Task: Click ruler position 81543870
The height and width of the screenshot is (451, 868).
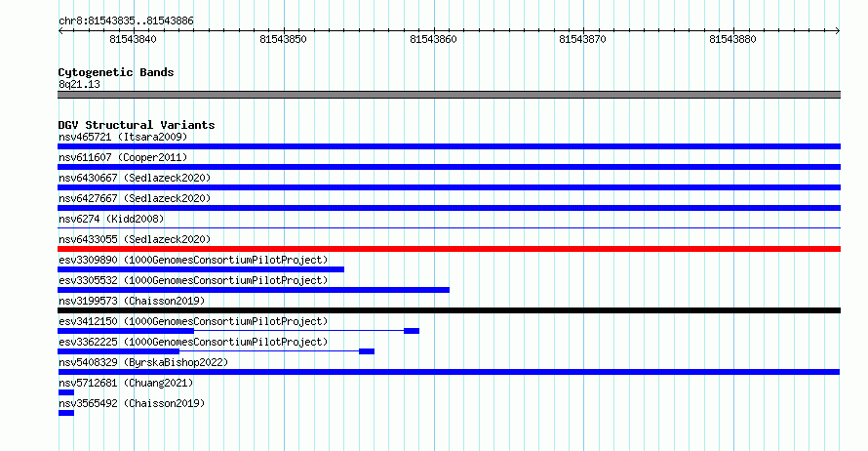Action: [582, 39]
